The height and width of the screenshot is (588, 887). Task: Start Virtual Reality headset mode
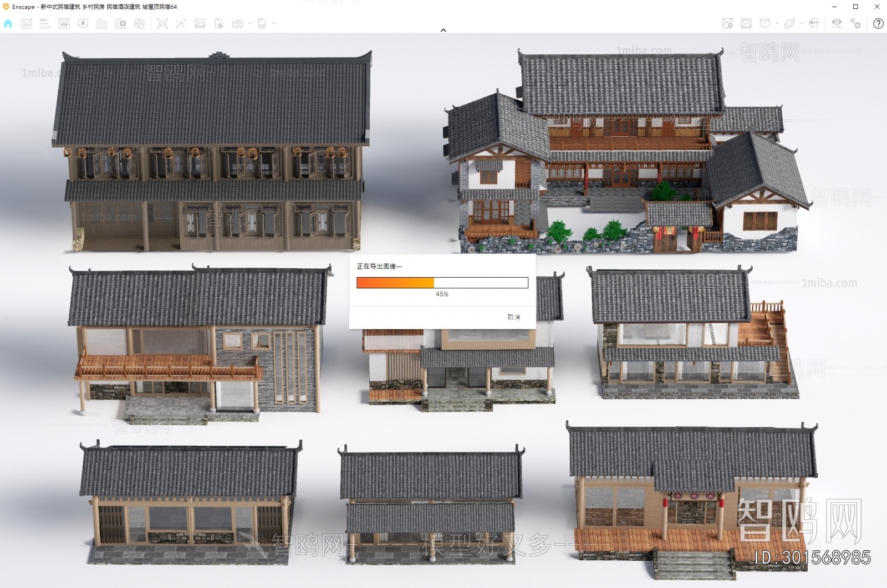pyautogui.click(x=813, y=24)
